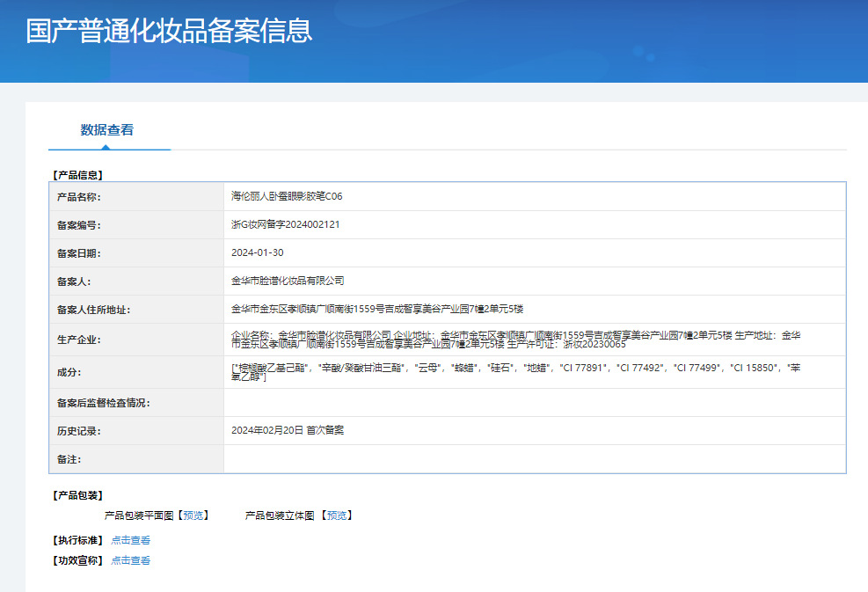
Task: Click the 备案人住所地址: row label
Action: [93, 311]
